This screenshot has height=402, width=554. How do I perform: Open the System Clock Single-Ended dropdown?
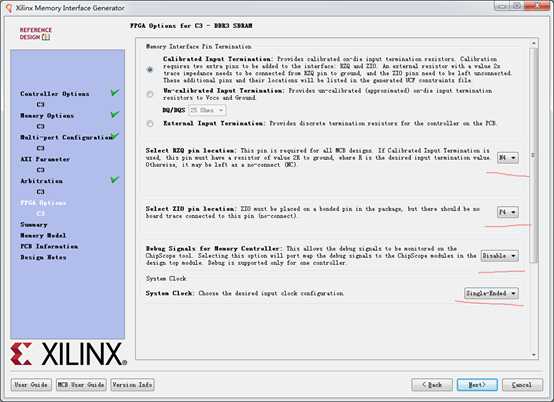(491, 293)
